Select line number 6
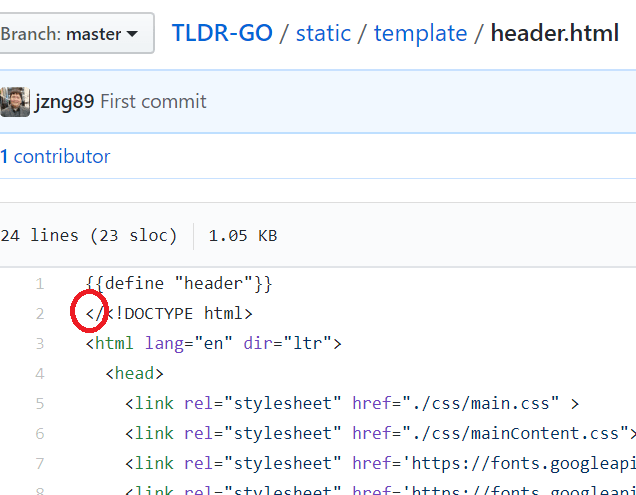The image size is (636, 495). pos(40,434)
